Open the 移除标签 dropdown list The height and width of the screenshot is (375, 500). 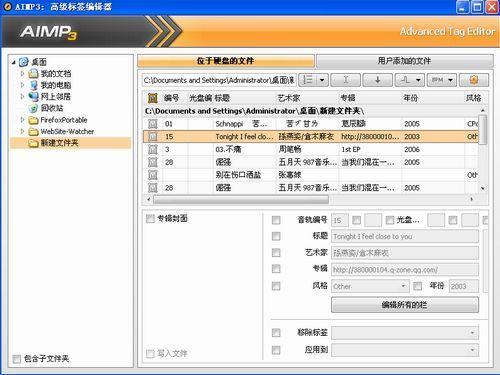(405, 333)
